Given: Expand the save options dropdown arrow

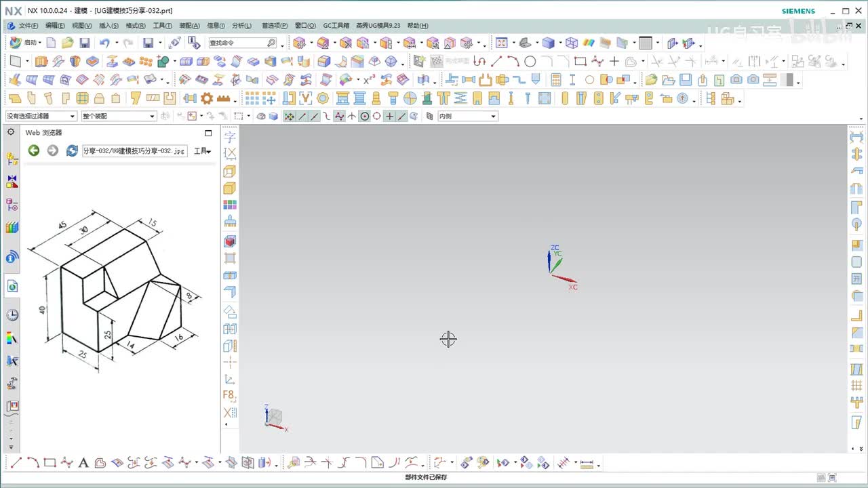Looking at the screenshot, I should [160, 43].
